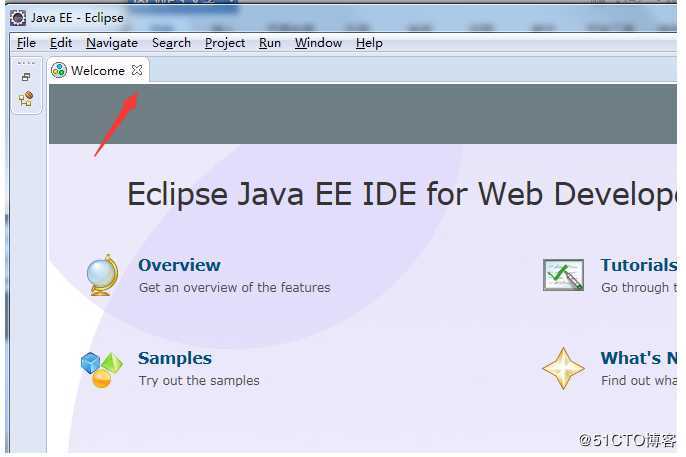Screen dimensions: 686x457
Task: Click the Overview globe icon
Action: pos(102,275)
